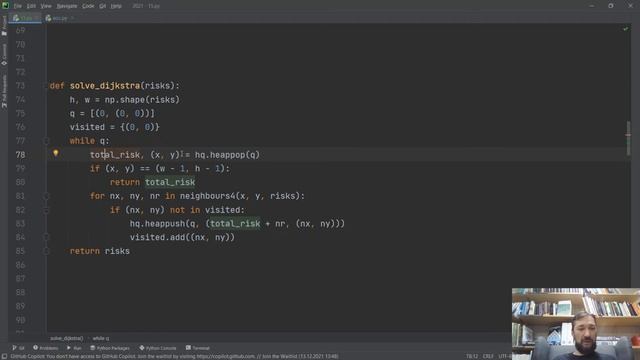This screenshot has height=360, width=640.
Task: Click 'np.shape(risks)' on line 74
Action: click(x=142, y=100)
